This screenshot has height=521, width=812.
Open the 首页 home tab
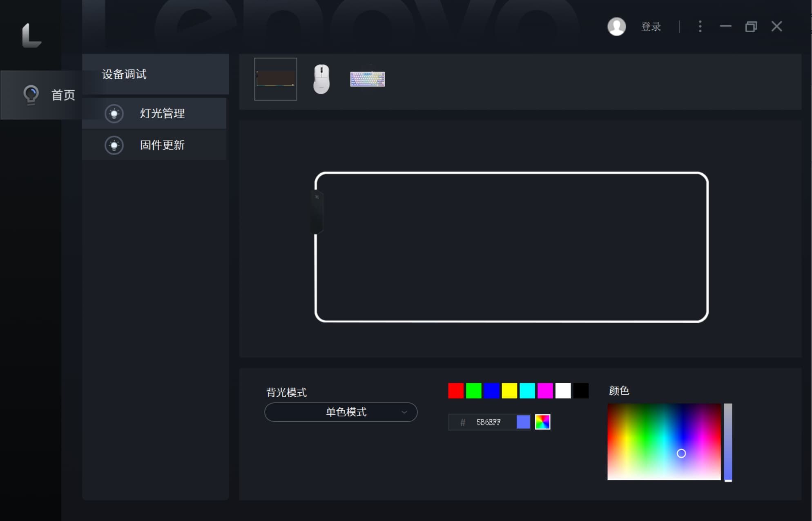49,95
